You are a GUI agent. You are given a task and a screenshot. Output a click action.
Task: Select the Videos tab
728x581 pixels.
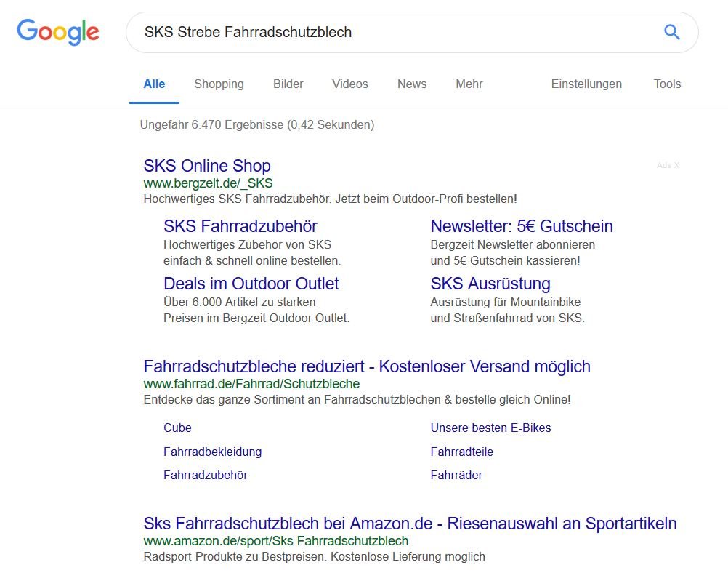tap(350, 84)
